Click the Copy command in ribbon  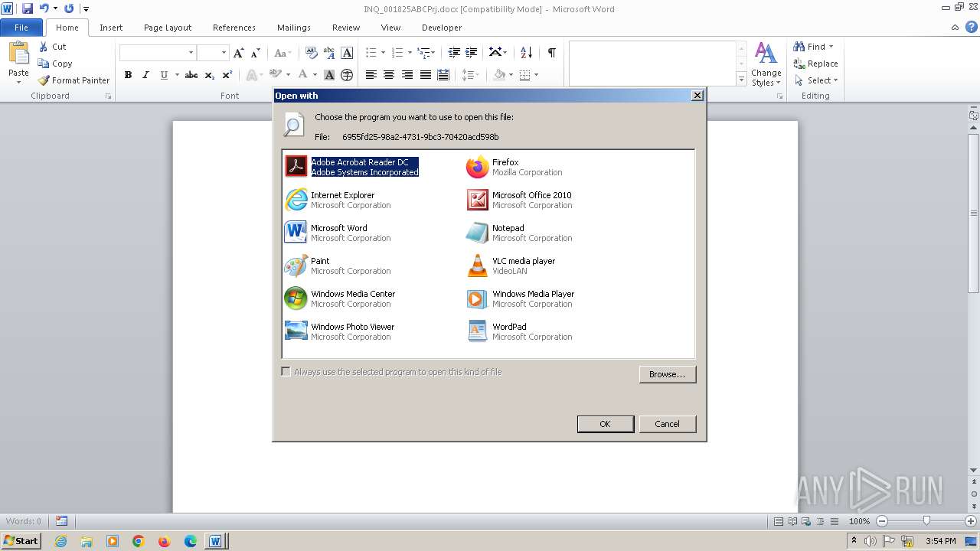point(56,64)
